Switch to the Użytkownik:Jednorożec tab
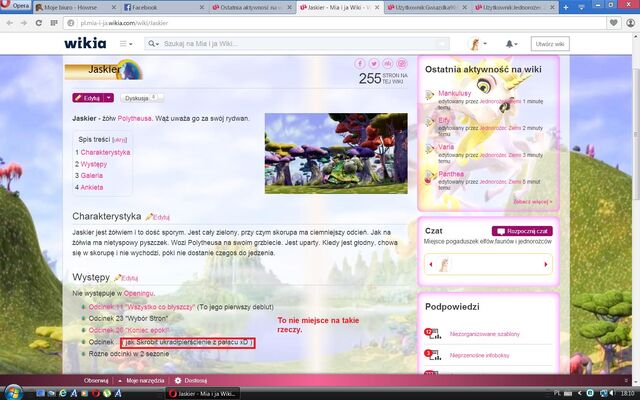Screen dimensions: 640x400 pos(515,7)
